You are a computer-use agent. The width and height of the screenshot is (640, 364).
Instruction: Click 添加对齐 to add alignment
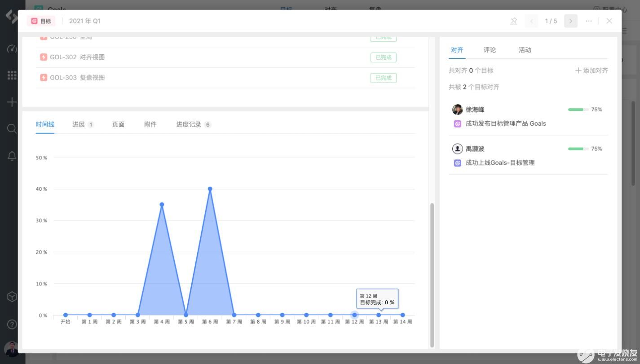pos(591,70)
